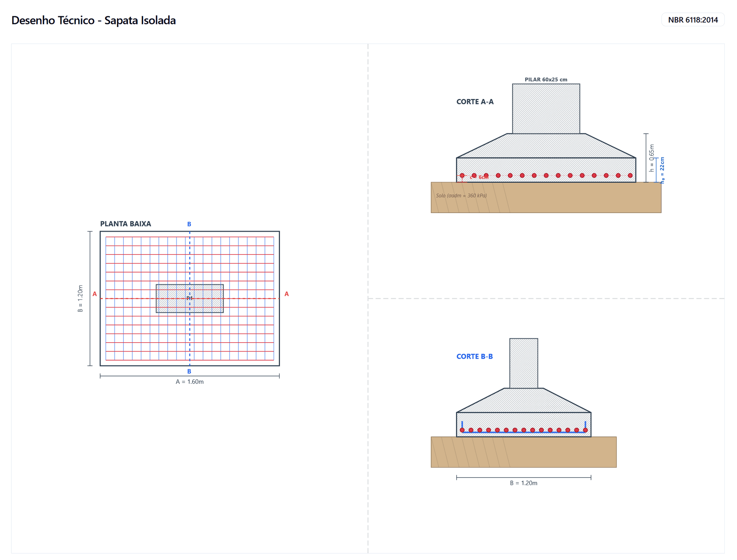
Task: Click the top blue B section marker
Action: tap(189, 224)
